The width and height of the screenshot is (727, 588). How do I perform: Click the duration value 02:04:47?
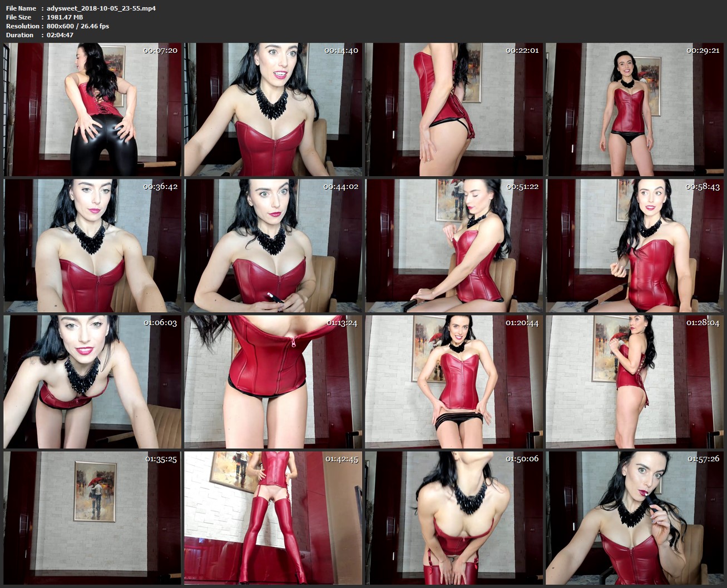pos(60,35)
